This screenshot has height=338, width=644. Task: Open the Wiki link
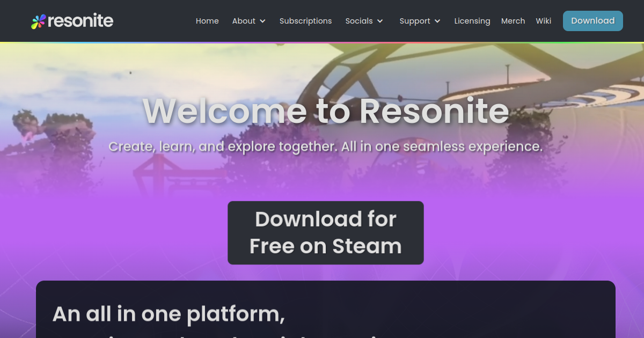(x=543, y=21)
